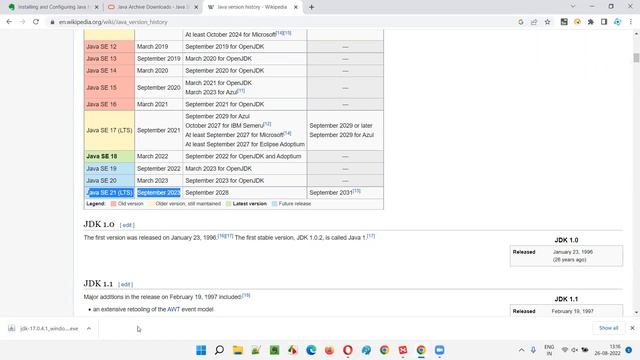The width and height of the screenshot is (640, 360).
Task: Click Show all downloads
Action: (x=608, y=328)
